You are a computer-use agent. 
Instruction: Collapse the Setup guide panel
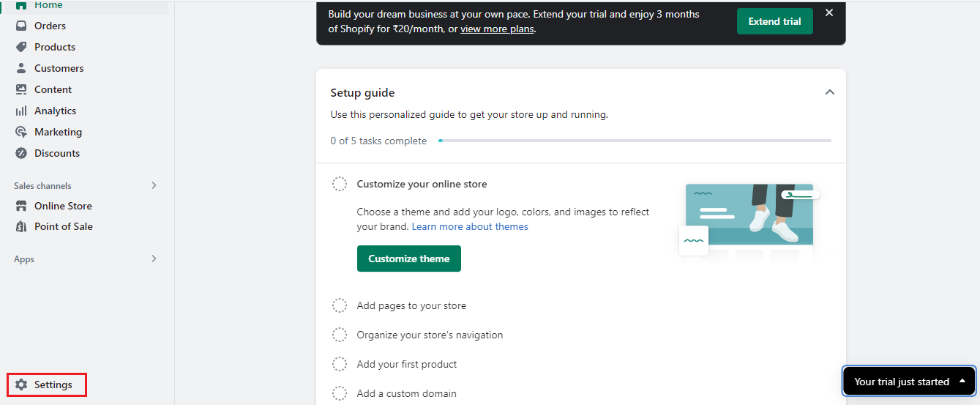829,92
